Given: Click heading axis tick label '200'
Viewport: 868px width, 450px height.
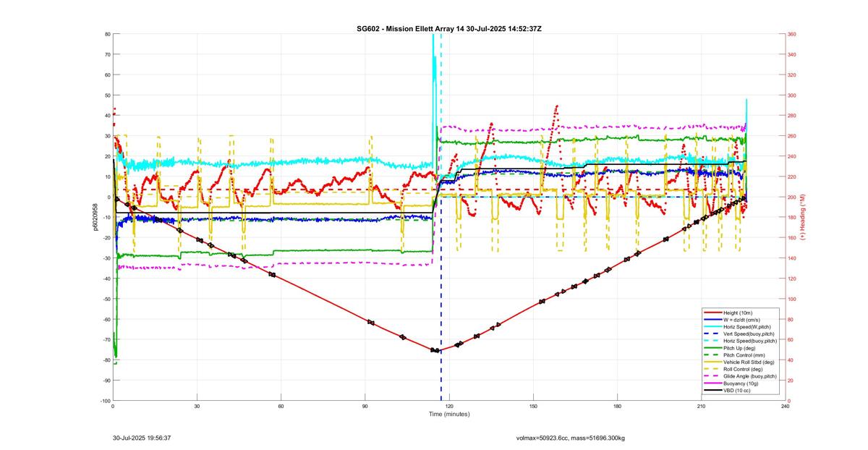Looking at the screenshot, I should tap(792, 197).
